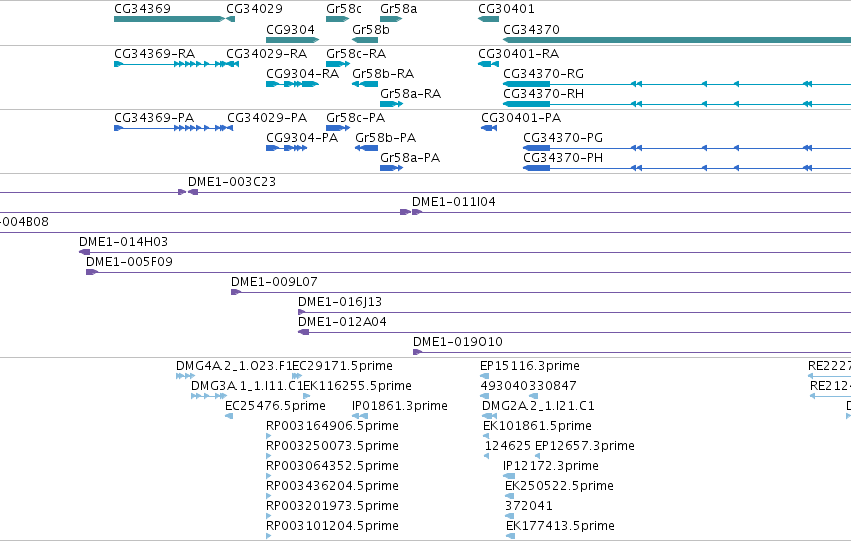851x541 pixels.
Task: Click the Gr58b-PA protein feature
Action: pyautogui.click(x=366, y=148)
